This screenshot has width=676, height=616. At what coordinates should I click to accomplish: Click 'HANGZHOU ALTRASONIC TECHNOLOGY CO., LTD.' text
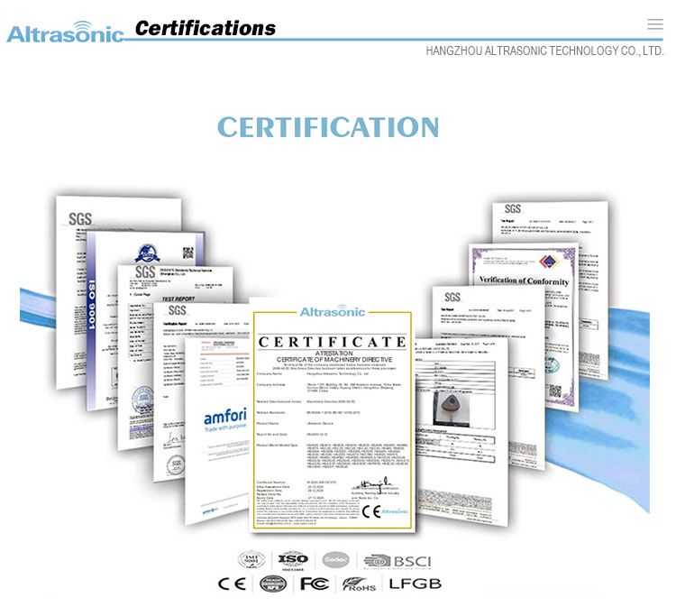click(x=544, y=51)
